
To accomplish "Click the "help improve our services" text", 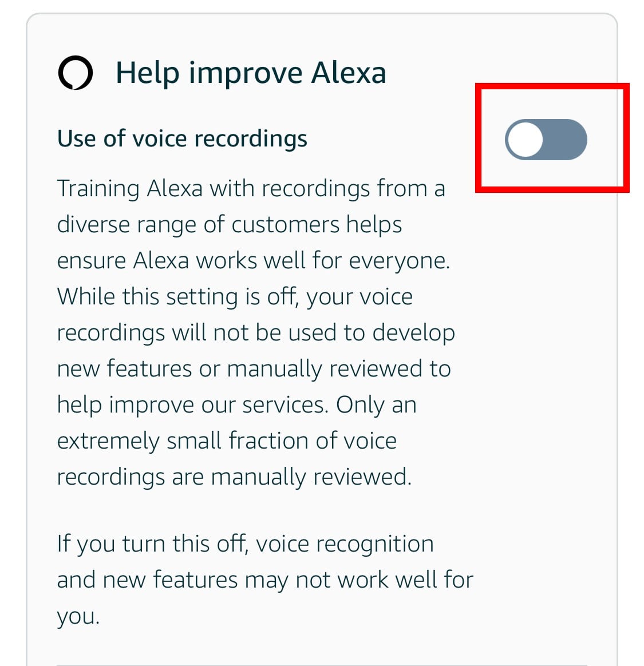I will pyautogui.click(x=192, y=405).
